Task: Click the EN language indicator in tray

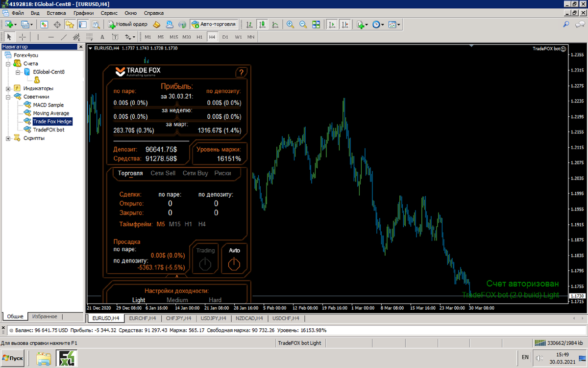Action: 525,357
